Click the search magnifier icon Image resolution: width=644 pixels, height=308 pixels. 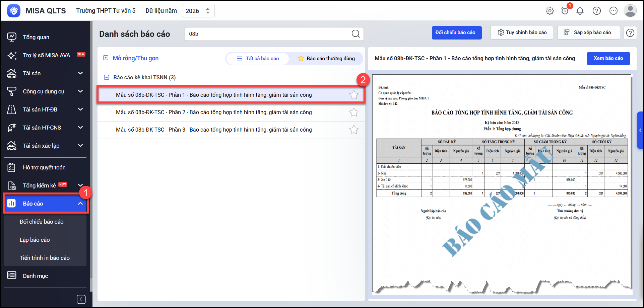(x=356, y=34)
